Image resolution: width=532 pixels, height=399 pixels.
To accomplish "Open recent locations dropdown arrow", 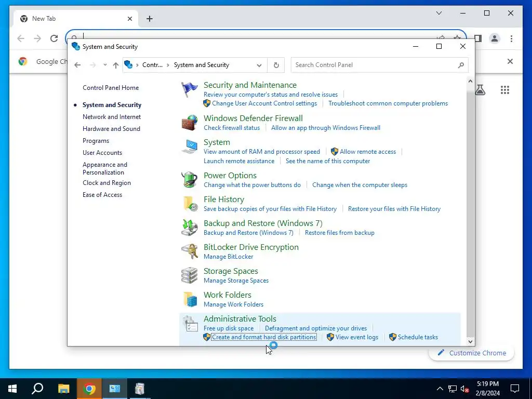I will (105, 65).
